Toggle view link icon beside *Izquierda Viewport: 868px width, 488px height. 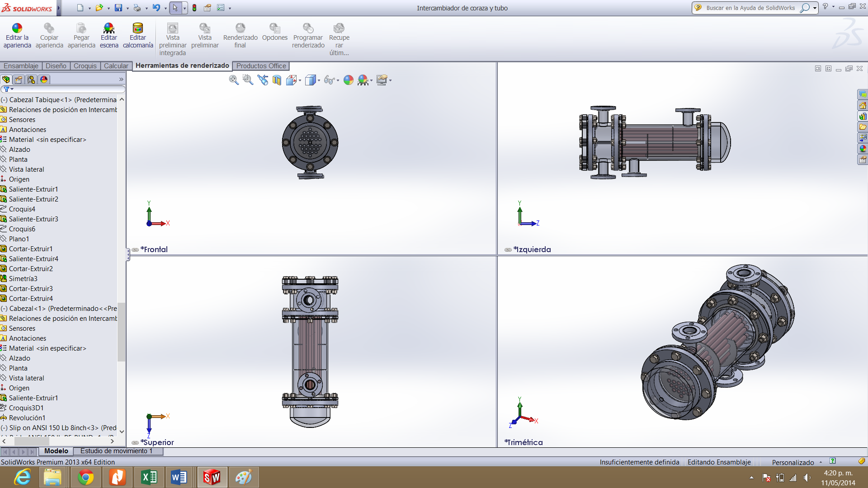point(508,250)
